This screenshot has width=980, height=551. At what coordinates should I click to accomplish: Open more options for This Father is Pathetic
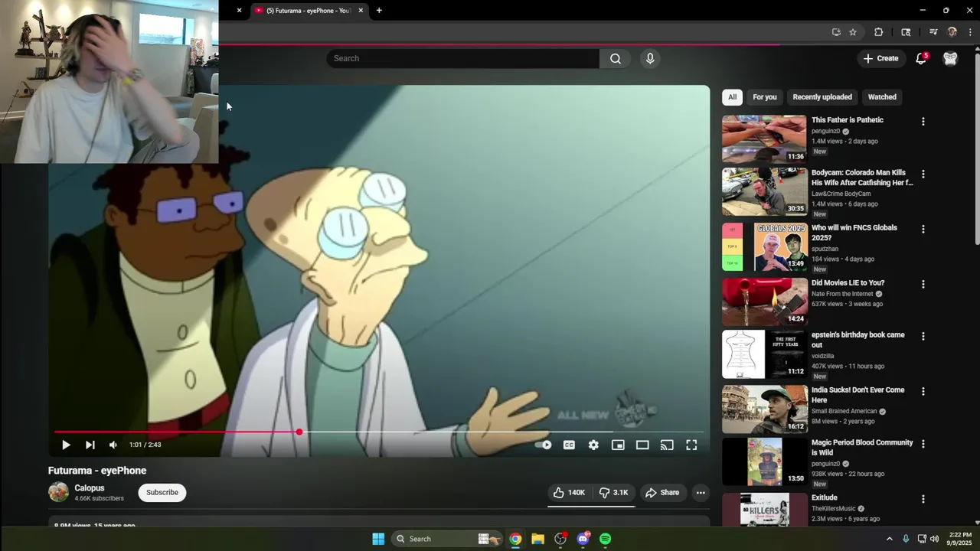click(x=923, y=122)
